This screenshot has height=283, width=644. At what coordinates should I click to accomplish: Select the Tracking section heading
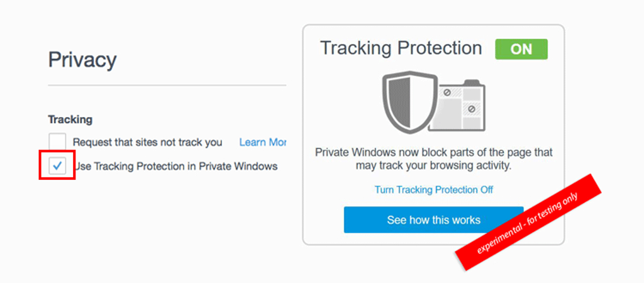click(70, 119)
